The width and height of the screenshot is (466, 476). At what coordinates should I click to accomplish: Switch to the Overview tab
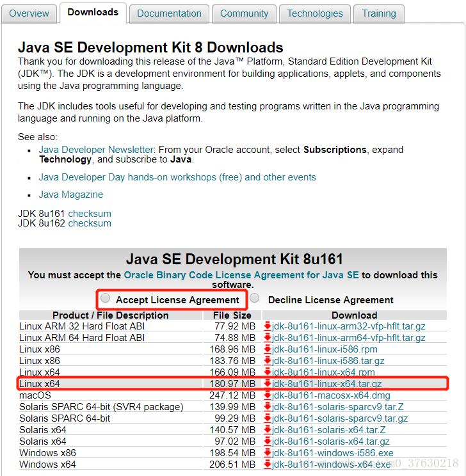pyautogui.click(x=29, y=13)
